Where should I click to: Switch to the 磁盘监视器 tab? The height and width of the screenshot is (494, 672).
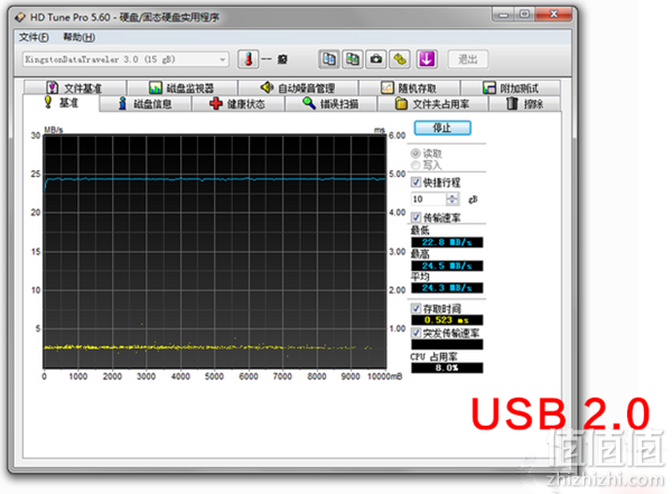click(x=182, y=88)
